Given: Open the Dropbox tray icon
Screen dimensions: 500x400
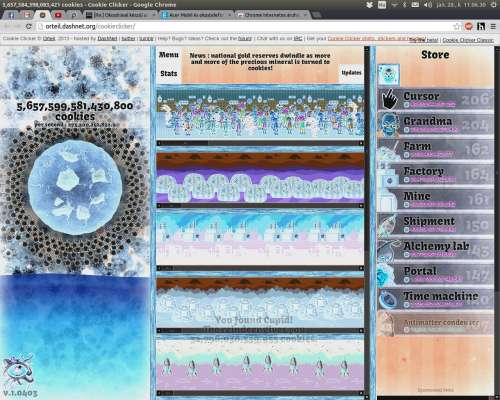Looking at the screenshot, I should click(x=370, y=5).
